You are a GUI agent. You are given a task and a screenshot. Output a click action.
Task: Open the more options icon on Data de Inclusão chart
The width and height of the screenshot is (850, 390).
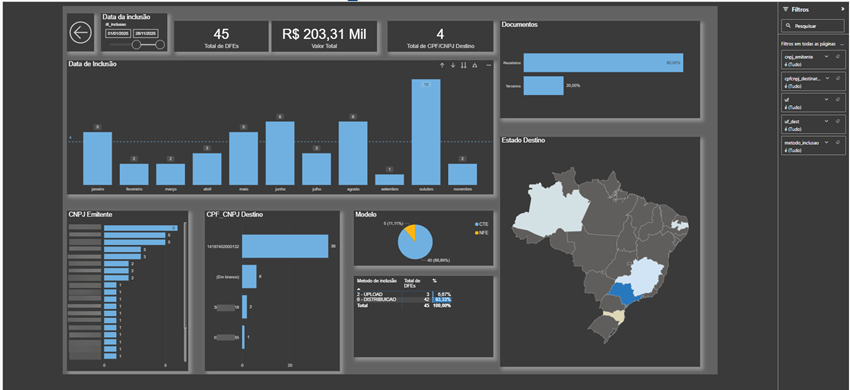488,65
